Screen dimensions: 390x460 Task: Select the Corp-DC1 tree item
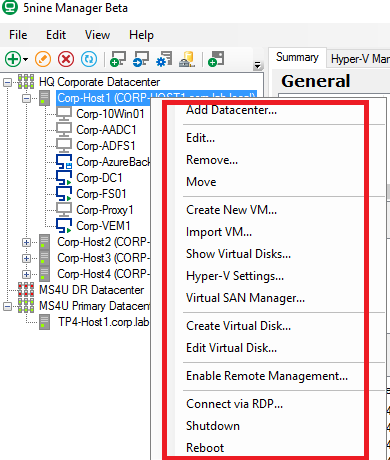pos(99,178)
